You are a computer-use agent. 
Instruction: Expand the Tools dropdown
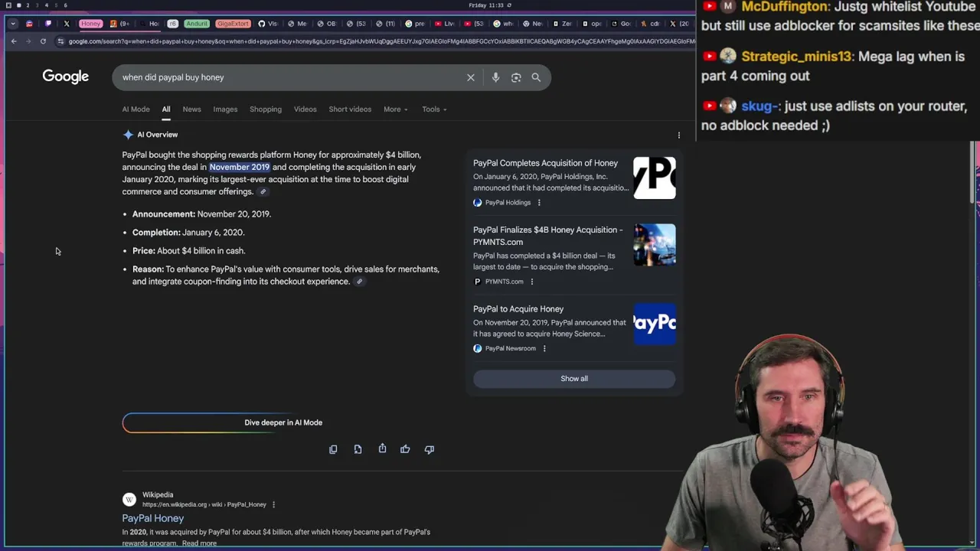(x=434, y=109)
